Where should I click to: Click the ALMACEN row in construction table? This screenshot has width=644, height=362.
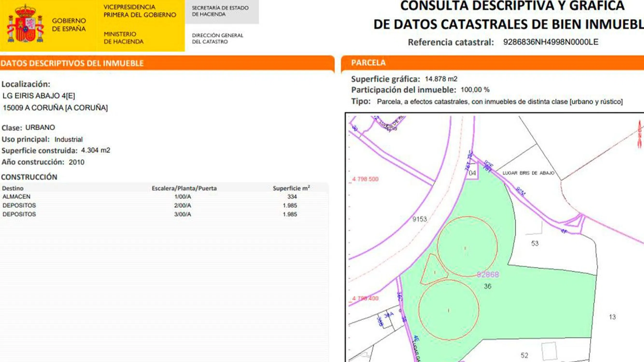(16, 197)
